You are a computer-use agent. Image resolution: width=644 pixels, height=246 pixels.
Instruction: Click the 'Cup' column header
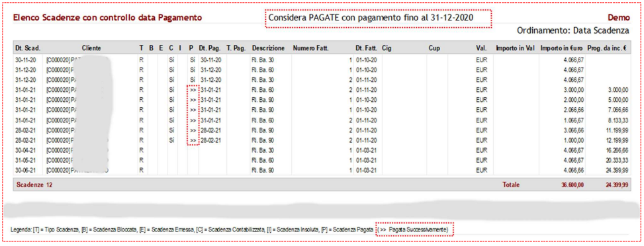coord(434,48)
